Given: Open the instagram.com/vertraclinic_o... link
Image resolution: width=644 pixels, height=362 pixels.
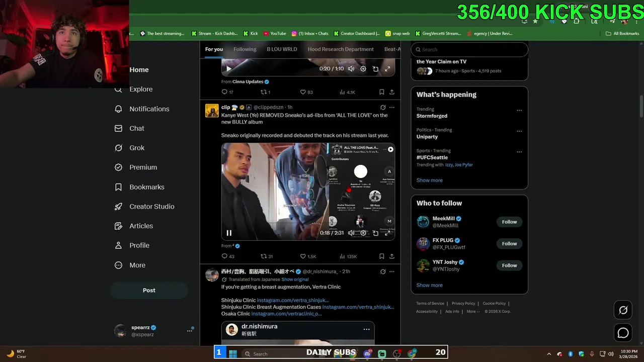Looking at the screenshot, I should [x=286, y=314].
